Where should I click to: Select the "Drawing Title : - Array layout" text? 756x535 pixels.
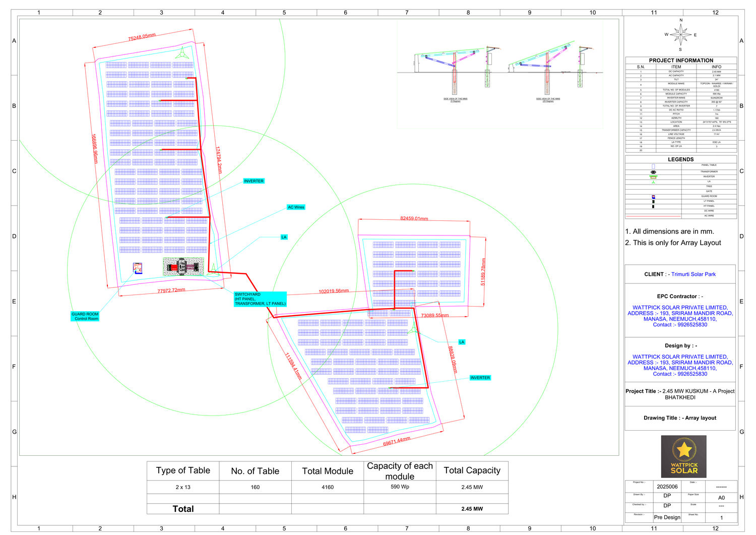680,418
